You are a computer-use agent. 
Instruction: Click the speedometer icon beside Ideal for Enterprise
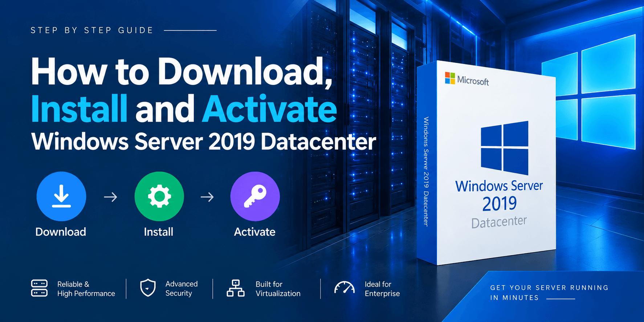coord(345,288)
